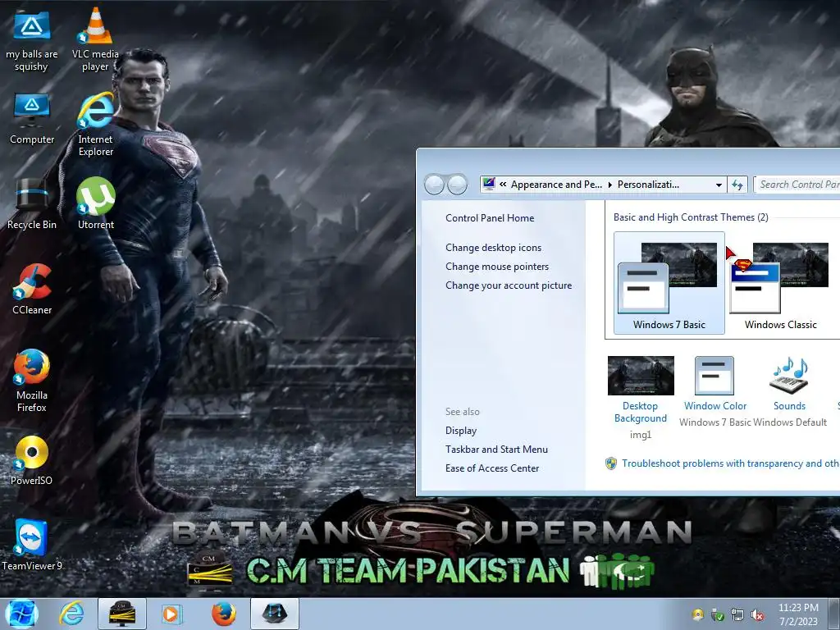Open the green shield tray icon
This screenshot has height=630, width=840.
[717, 615]
